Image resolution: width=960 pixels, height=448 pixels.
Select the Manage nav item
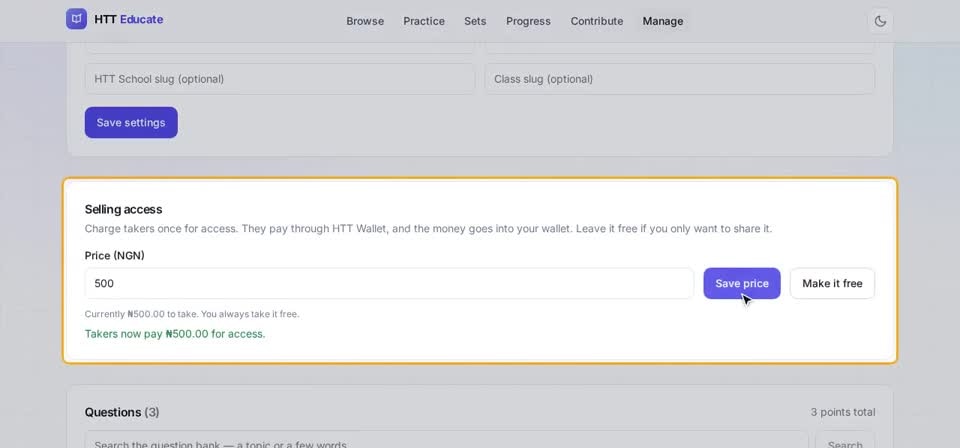click(x=662, y=21)
